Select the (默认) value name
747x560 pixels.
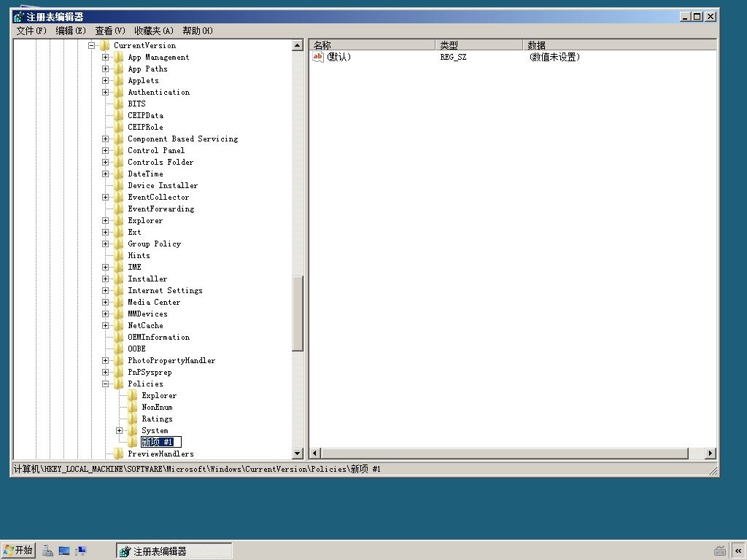point(338,57)
